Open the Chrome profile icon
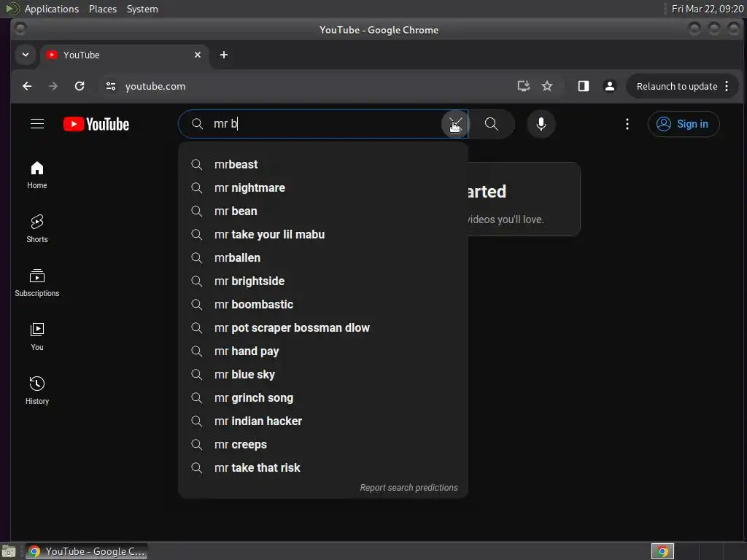The width and height of the screenshot is (747, 560). coord(609,86)
